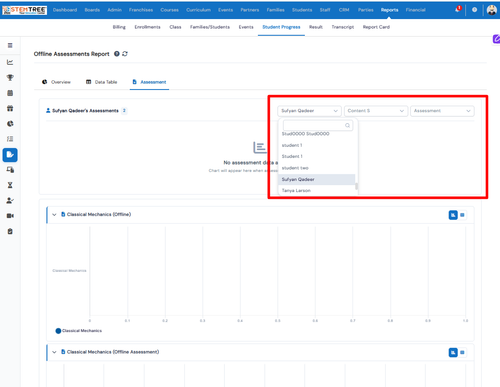Open the user check sidebar icon
The width and height of the screenshot is (500, 387).
tap(10, 201)
